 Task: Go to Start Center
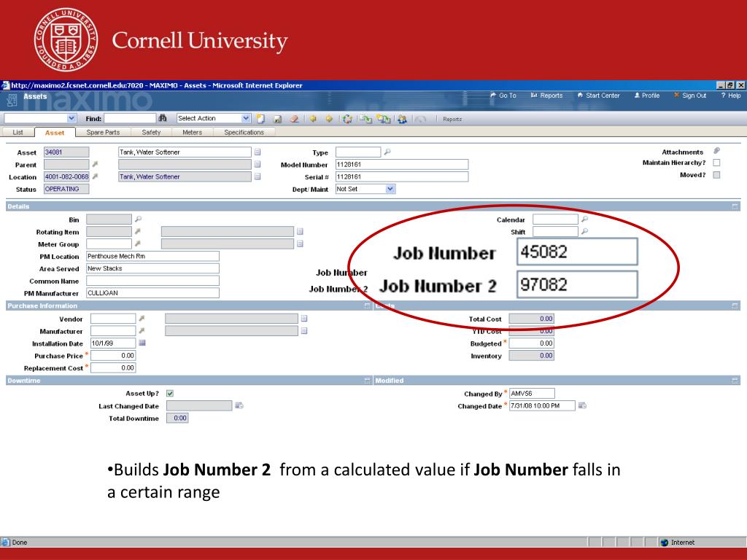point(598,96)
